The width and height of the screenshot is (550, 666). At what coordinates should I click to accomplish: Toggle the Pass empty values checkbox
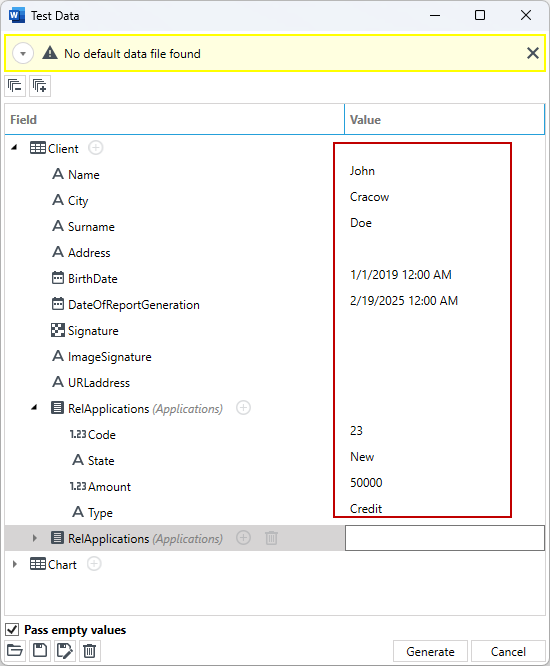12,629
